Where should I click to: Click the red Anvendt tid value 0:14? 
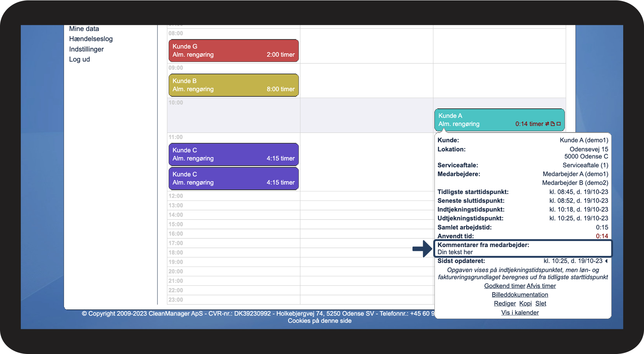click(x=602, y=236)
